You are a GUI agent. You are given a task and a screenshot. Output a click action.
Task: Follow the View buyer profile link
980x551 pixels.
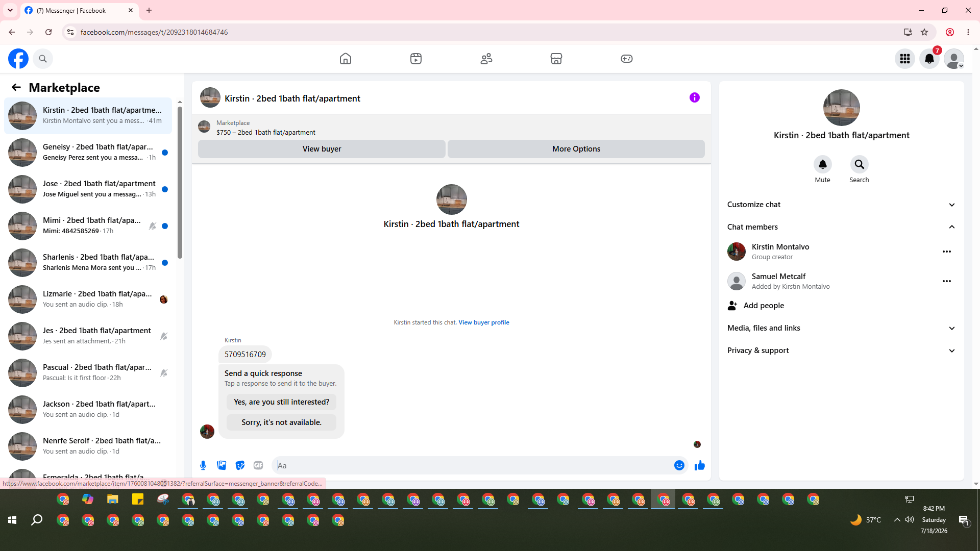click(484, 322)
